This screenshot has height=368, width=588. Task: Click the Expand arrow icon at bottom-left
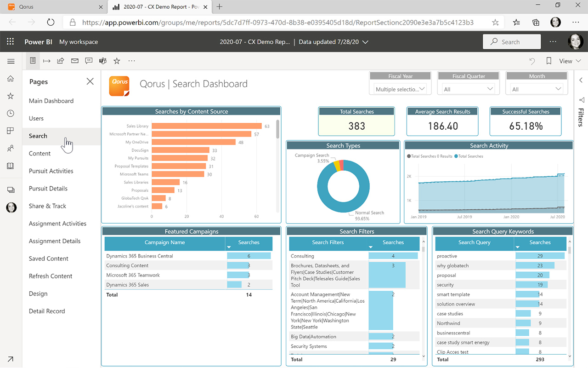[11, 359]
